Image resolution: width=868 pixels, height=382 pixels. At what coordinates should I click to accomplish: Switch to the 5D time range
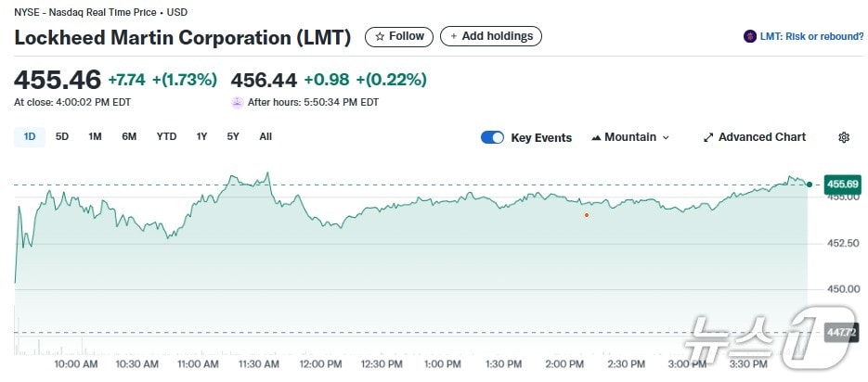coord(62,137)
